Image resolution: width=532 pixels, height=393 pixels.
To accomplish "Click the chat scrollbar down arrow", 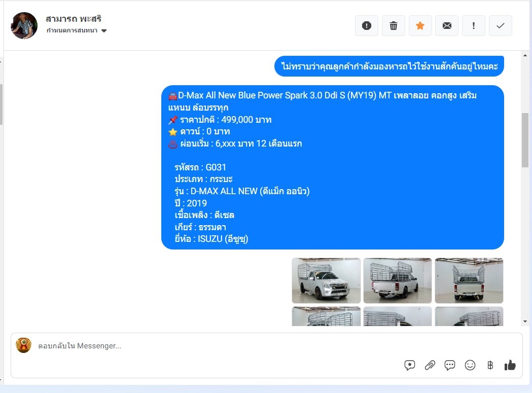I will click(x=525, y=321).
